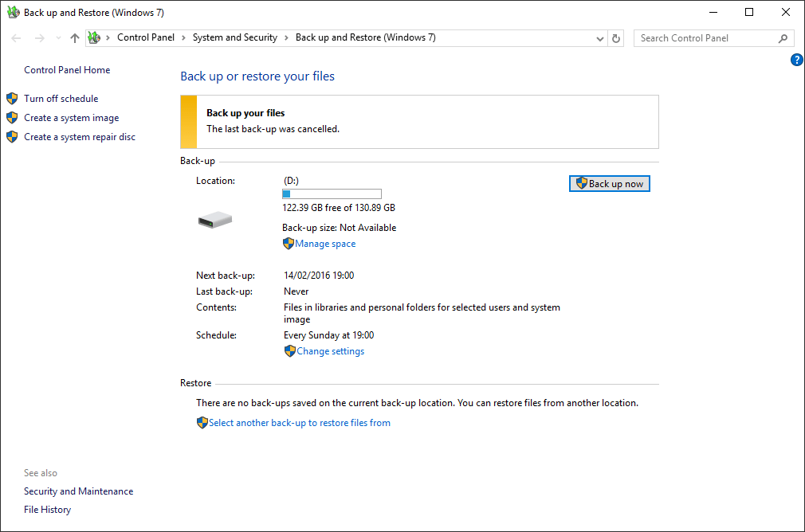Viewport: 805px width, 532px height.
Task: Click the next back-up date '14/02/2016 19:00'
Action: (319, 276)
